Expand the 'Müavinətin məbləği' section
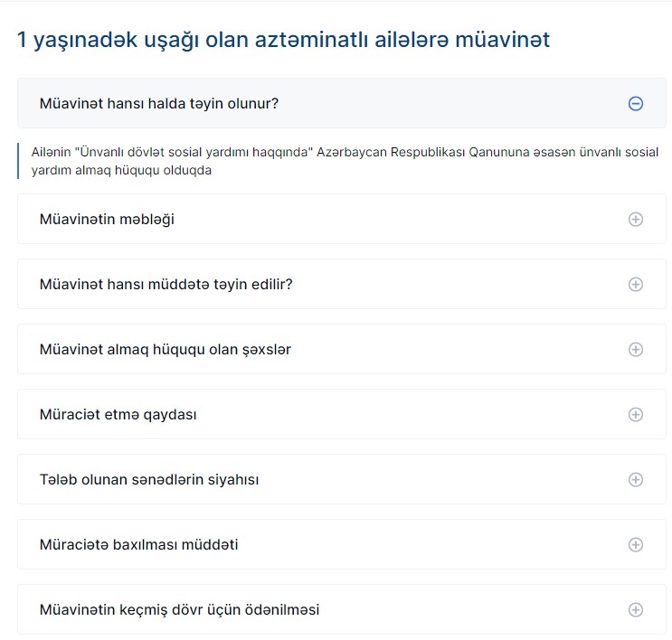Screen dimensions: 672x640 pos(107,220)
